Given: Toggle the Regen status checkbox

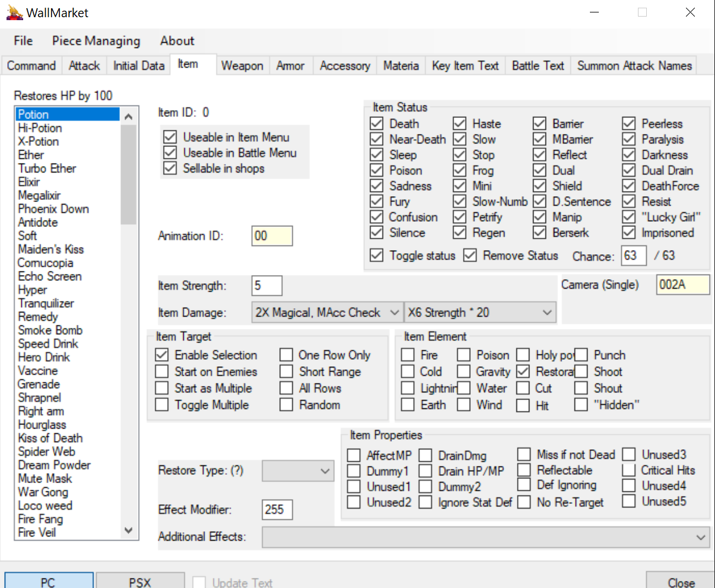Looking at the screenshot, I should click(x=459, y=232).
